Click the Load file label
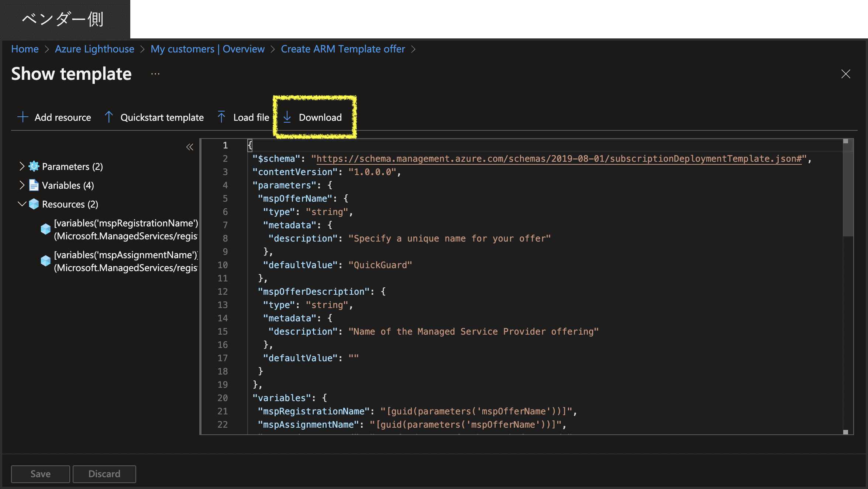This screenshot has width=868, height=489. click(x=251, y=117)
